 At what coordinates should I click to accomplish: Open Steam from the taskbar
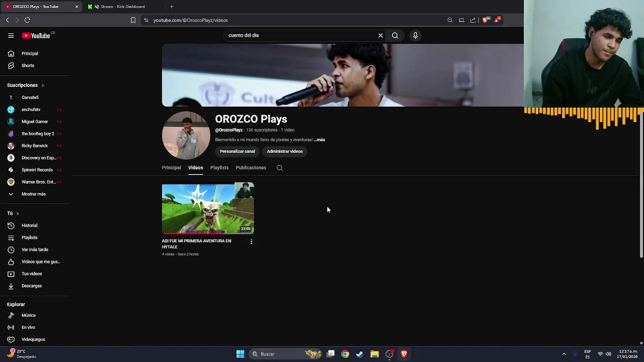(359, 354)
